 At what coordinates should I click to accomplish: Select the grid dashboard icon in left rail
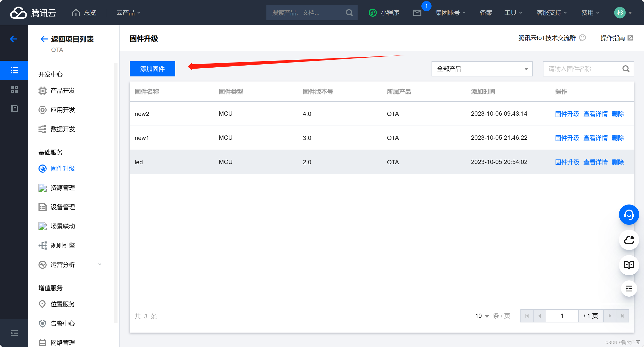14,90
